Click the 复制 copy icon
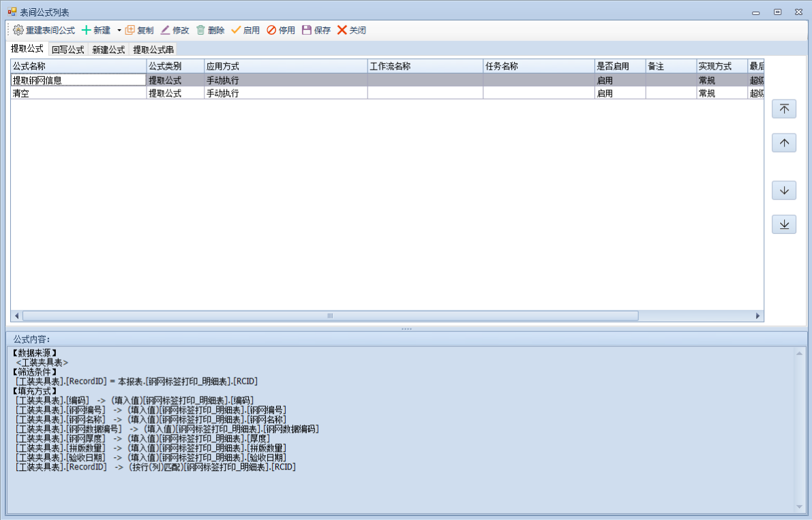 click(x=130, y=31)
